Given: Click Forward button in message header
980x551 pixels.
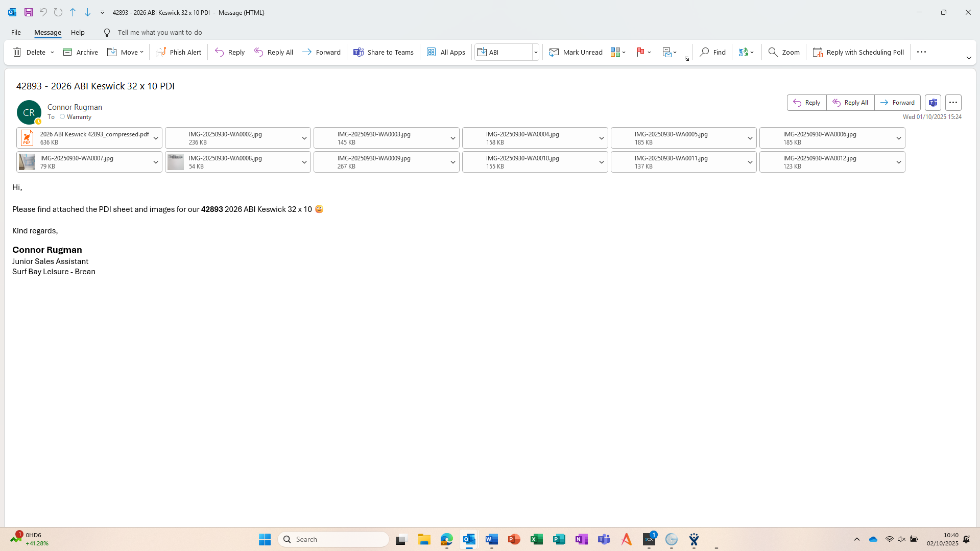Looking at the screenshot, I should click(897, 103).
